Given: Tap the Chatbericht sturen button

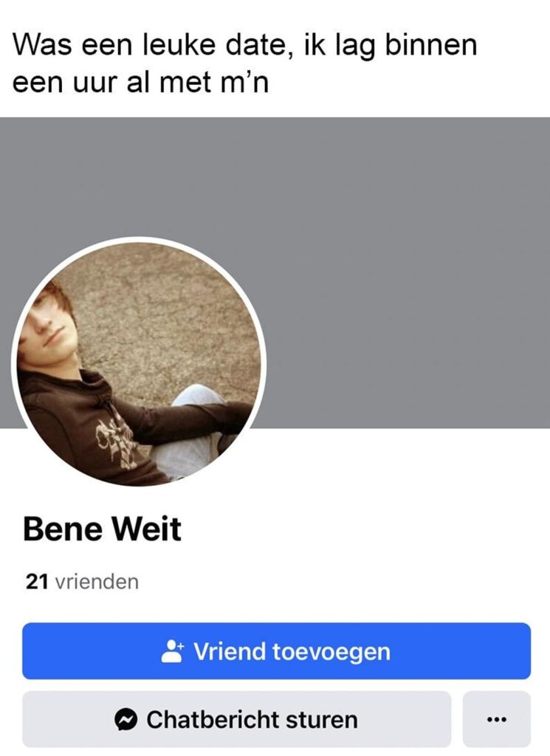Looking at the screenshot, I should tap(237, 719).
